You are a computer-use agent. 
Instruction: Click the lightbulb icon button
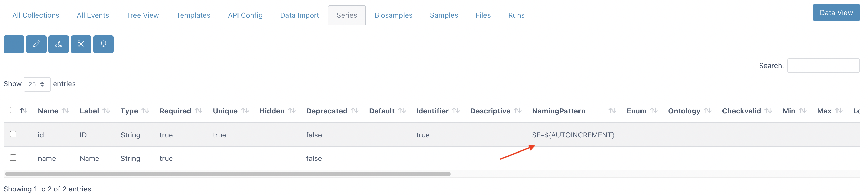(x=104, y=44)
